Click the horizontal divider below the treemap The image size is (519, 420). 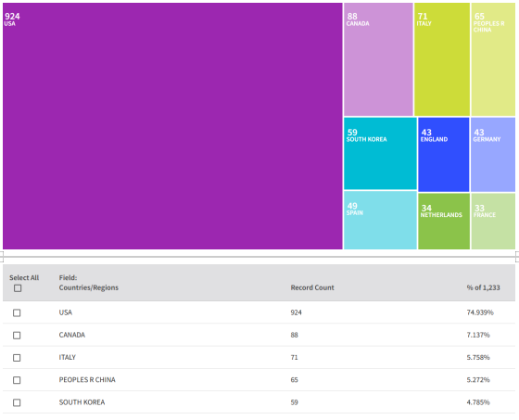259,257
